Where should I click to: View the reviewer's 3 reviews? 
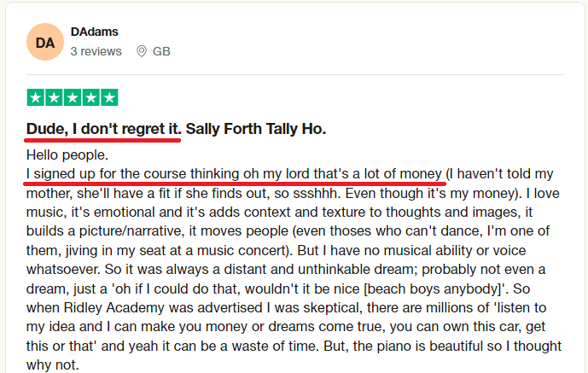pyautogui.click(x=96, y=51)
